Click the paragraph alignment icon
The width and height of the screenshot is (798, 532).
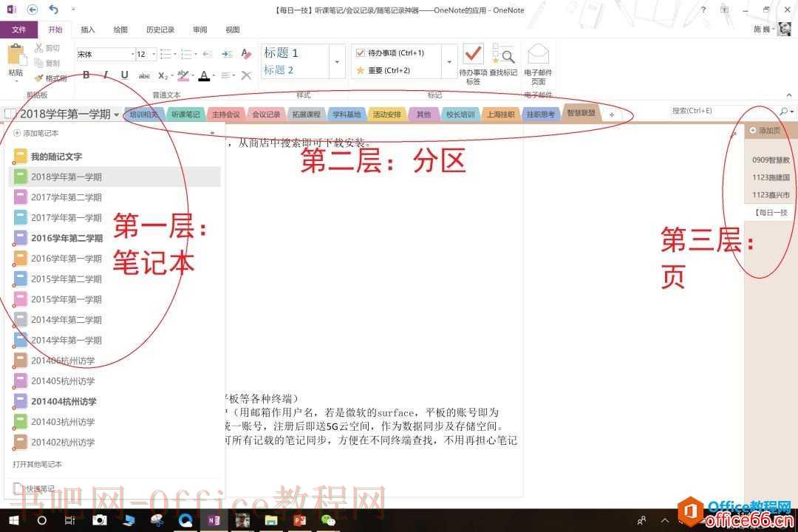pyautogui.click(x=226, y=76)
